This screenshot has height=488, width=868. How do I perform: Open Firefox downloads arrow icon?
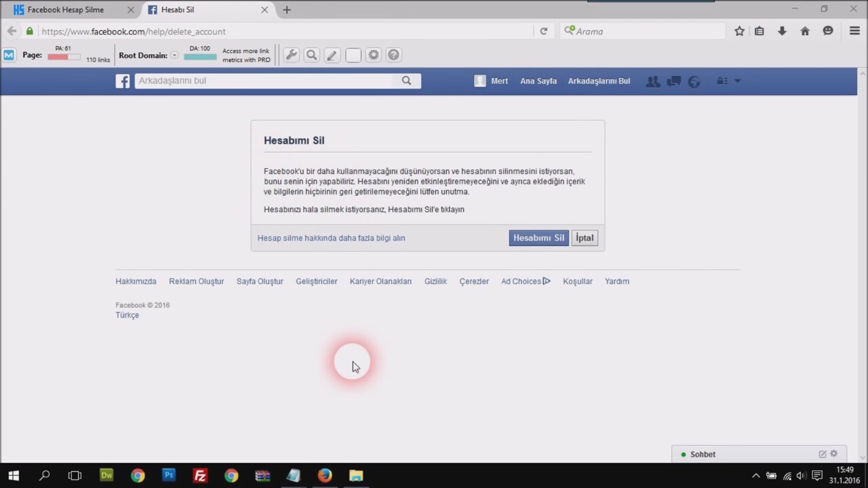click(782, 31)
